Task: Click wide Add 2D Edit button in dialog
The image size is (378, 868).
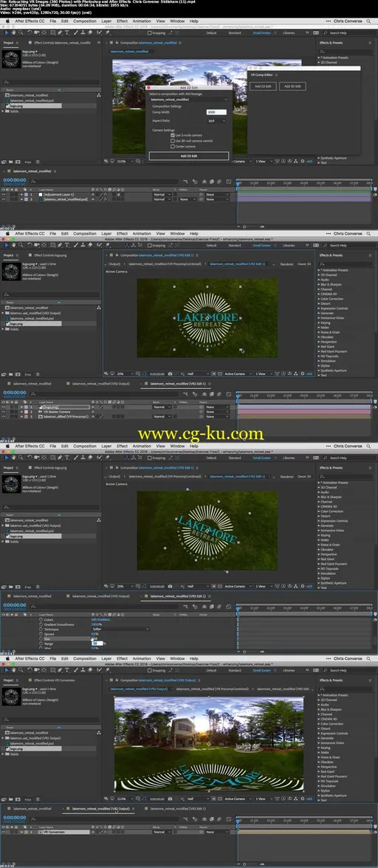Action: pyautogui.click(x=189, y=156)
